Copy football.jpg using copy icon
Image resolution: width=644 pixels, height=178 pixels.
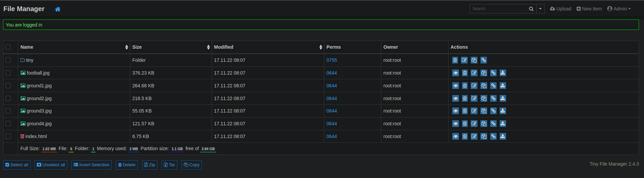(484, 73)
